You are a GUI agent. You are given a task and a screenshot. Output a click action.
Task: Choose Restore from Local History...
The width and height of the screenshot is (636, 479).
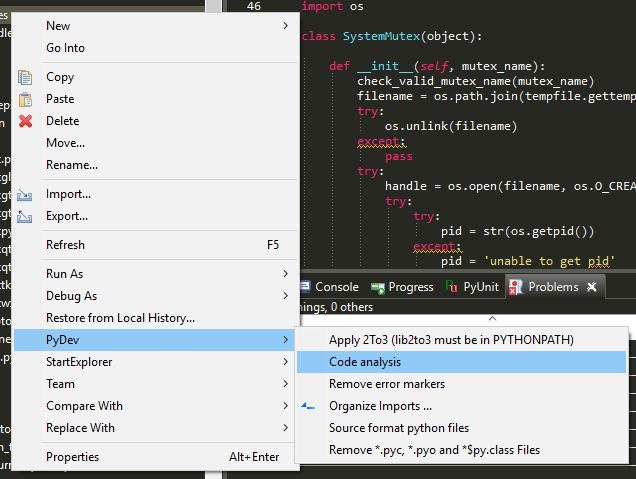[x=156, y=318]
